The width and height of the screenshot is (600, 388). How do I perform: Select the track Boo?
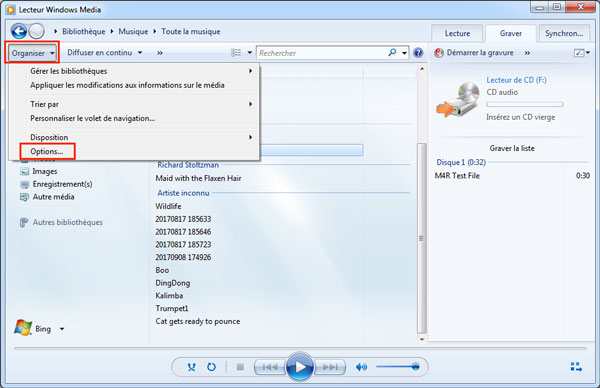pos(162,270)
